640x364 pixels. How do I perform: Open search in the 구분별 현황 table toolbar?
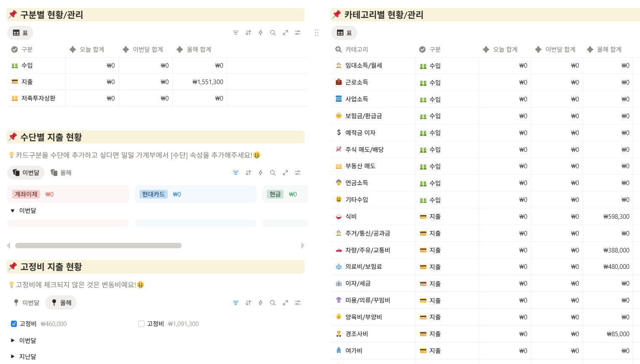[273, 32]
